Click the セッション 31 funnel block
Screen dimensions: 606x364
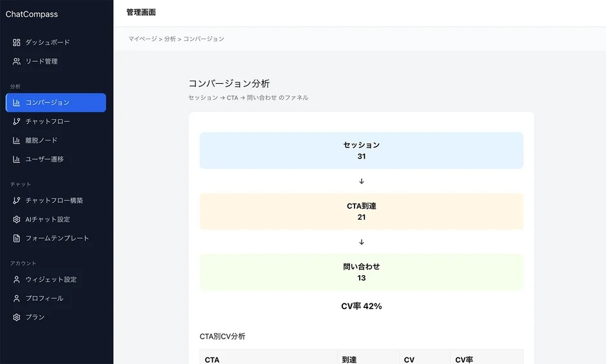coord(362,150)
